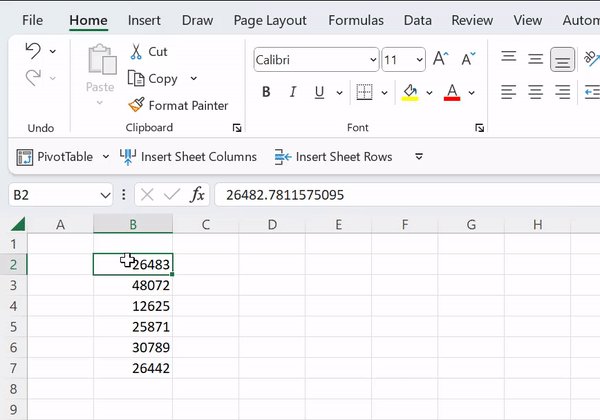Toggle Bold formatting
Viewport: 600px width, 420px height.
(266, 92)
